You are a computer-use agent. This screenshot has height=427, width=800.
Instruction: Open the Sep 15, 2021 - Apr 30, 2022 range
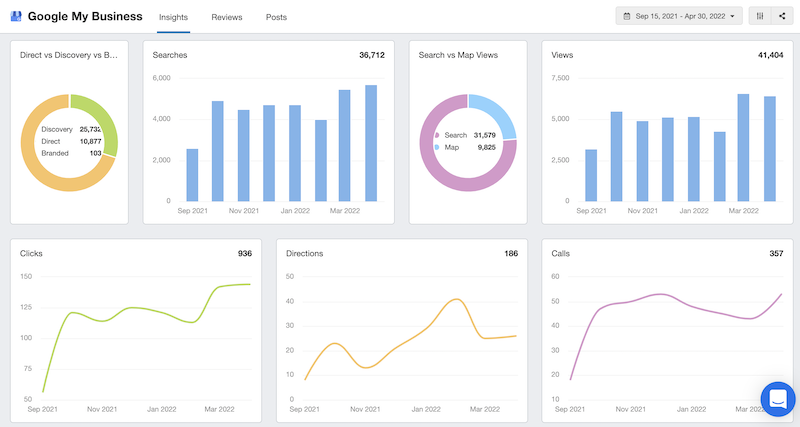point(679,16)
